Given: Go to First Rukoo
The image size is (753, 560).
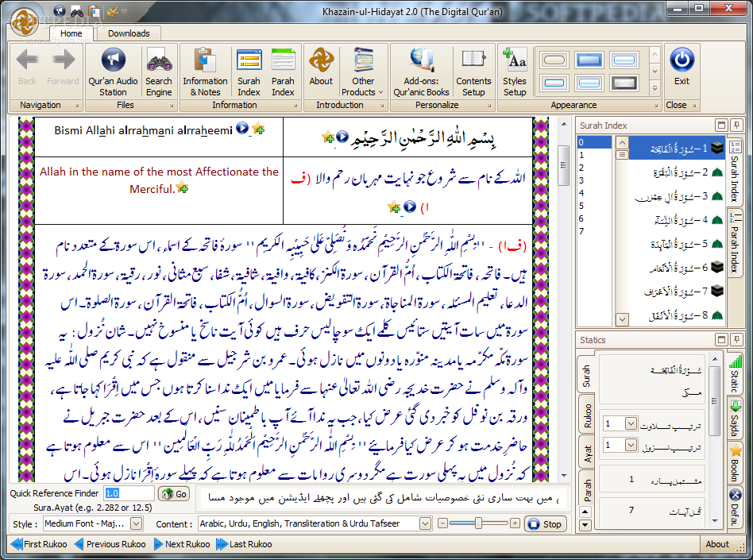Looking at the screenshot, I should (40, 544).
